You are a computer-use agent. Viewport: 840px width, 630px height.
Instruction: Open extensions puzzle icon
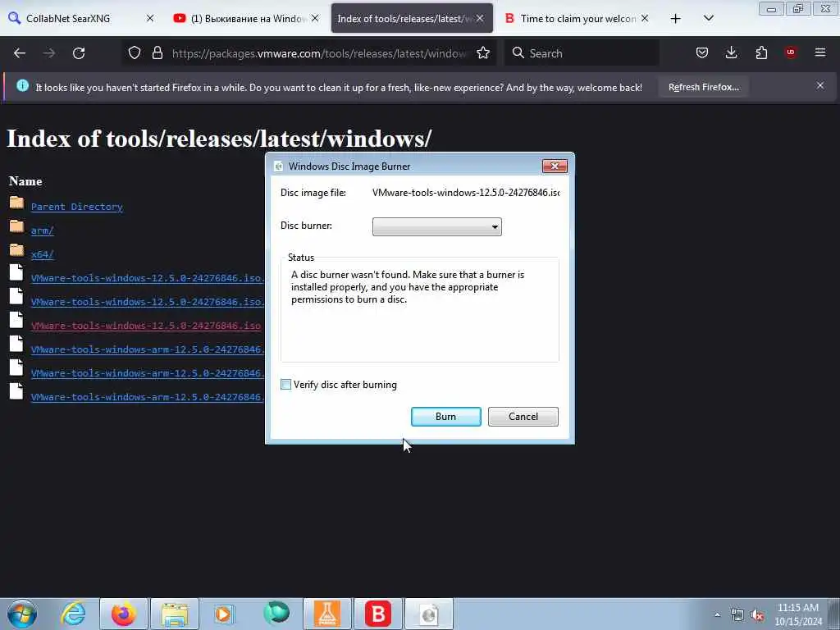pyautogui.click(x=761, y=52)
